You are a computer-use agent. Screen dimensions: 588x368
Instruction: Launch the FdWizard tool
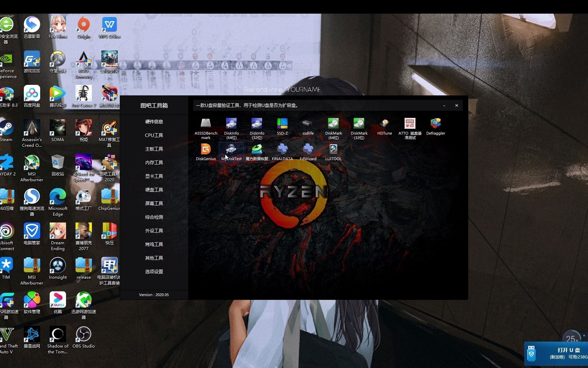(308, 152)
